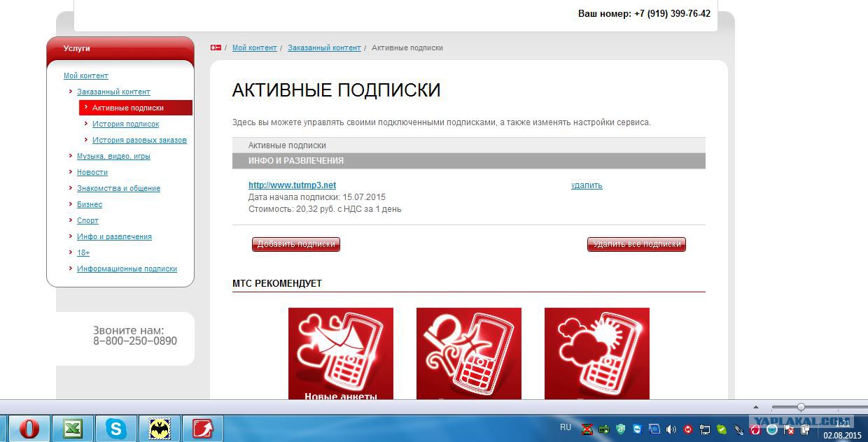Click the Дата начала подписки: 15.07.2015 text

(317, 197)
